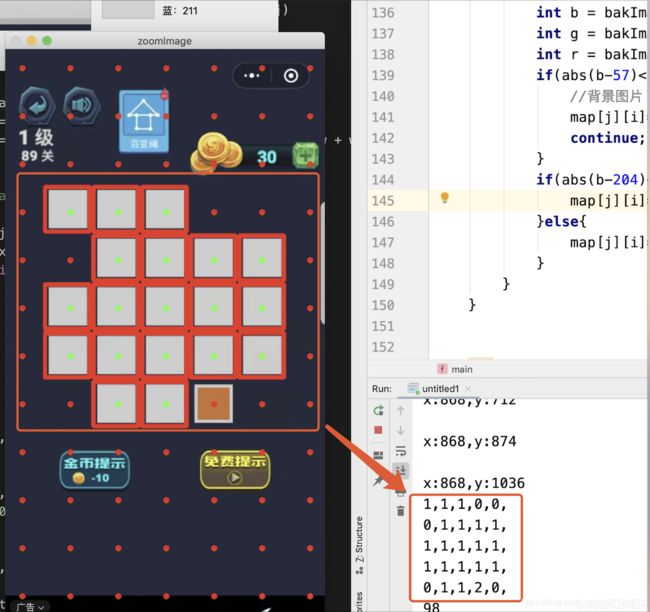Rerun the program with the green rerun icon

(378, 410)
